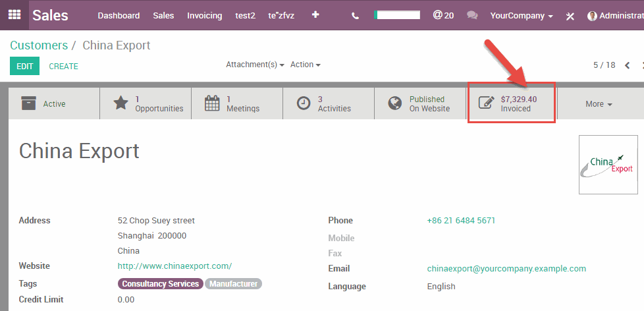Expand the Action dropdown
Screen dimensions: 644x311
point(306,65)
